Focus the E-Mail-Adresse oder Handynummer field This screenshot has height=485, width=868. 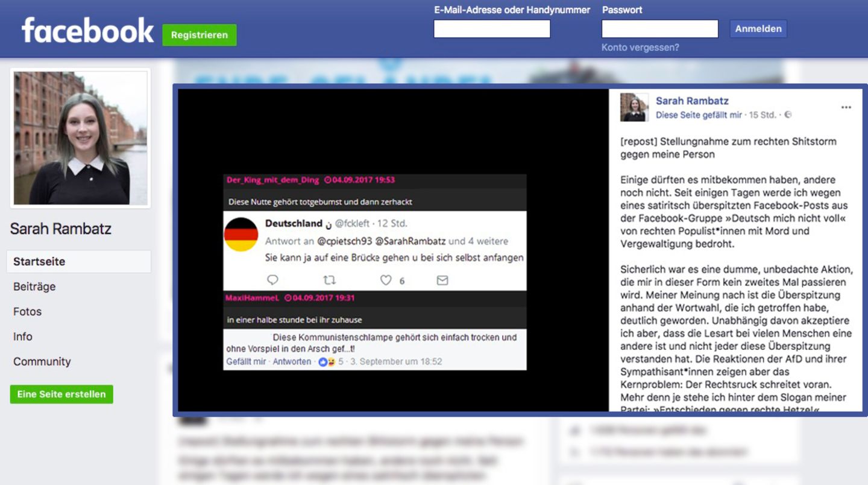point(492,29)
